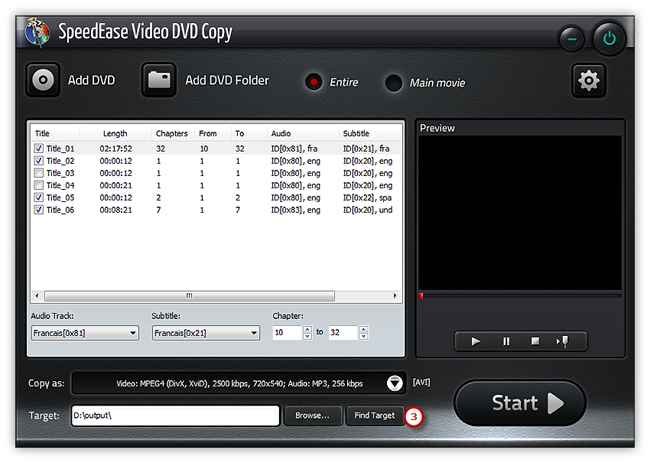
Task: Play the preview video
Action: (x=476, y=342)
